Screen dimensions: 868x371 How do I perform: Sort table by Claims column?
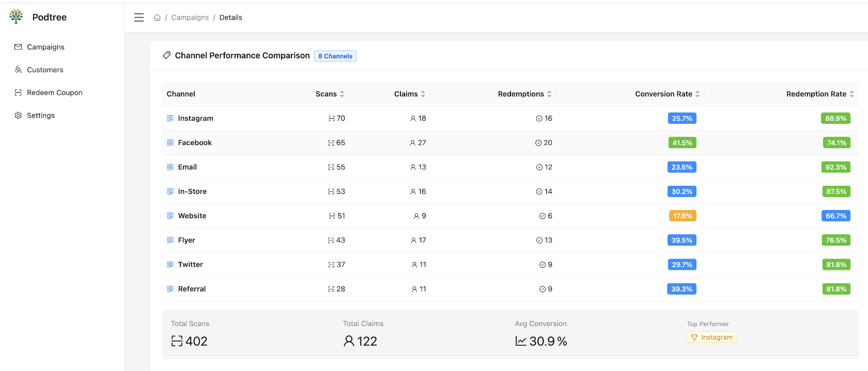coord(423,94)
